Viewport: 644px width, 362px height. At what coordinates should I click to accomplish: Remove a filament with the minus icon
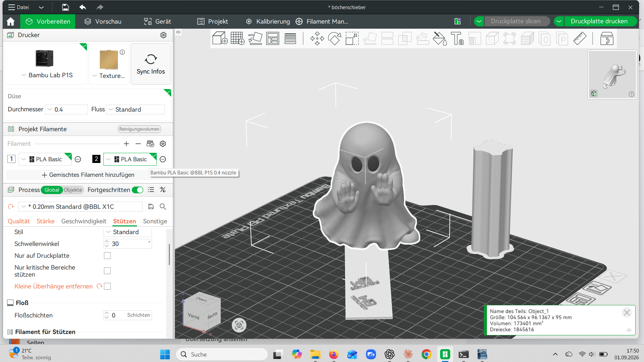click(138, 144)
